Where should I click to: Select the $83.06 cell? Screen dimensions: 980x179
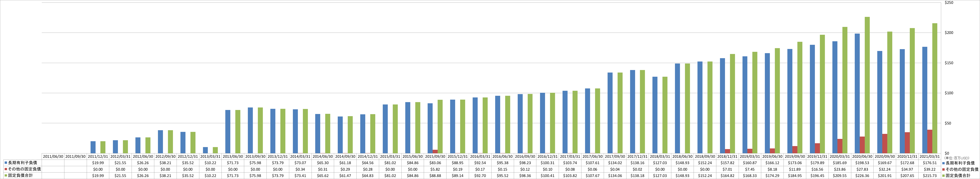pos(435,163)
